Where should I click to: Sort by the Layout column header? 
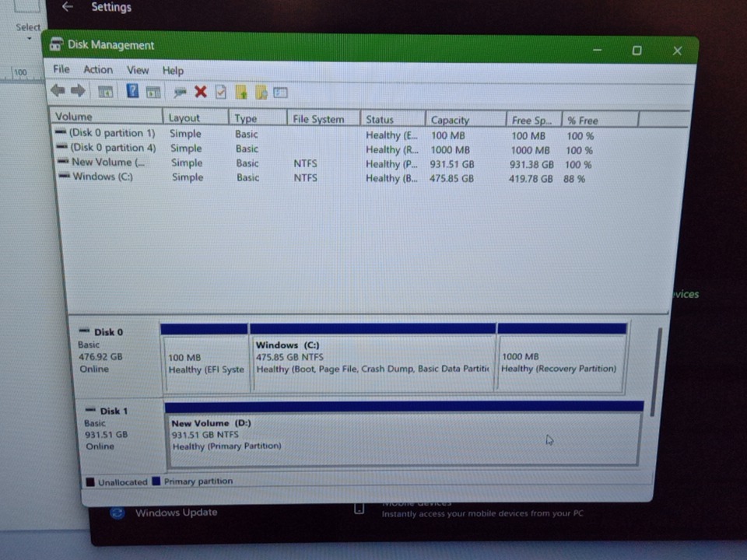[196, 117]
